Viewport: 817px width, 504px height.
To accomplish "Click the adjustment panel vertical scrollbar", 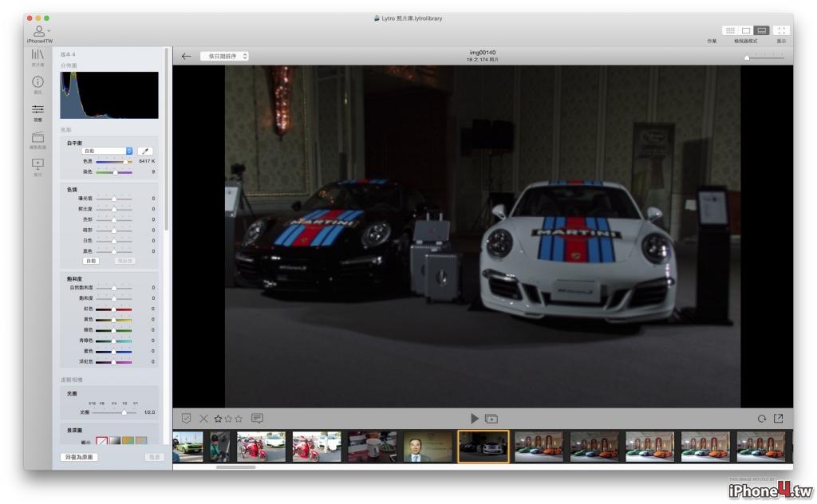I will [167, 139].
